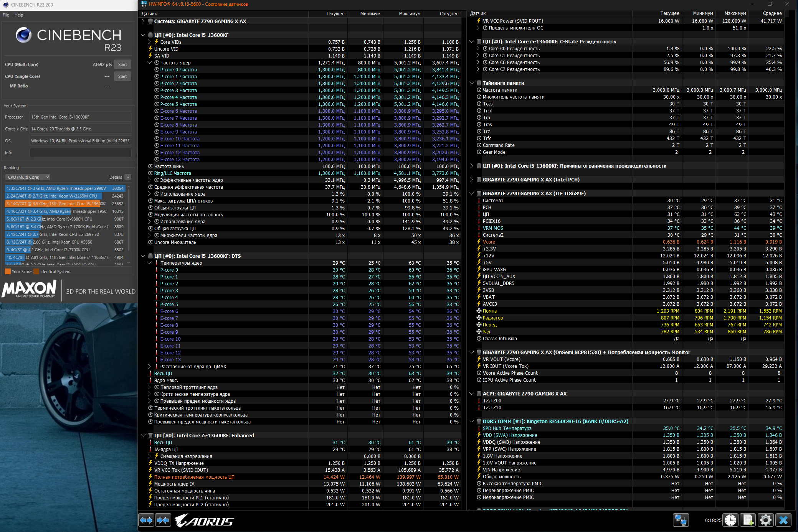
Task: Open the ranking Details dropdown arrow
Action: pyautogui.click(x=128, y=177)
